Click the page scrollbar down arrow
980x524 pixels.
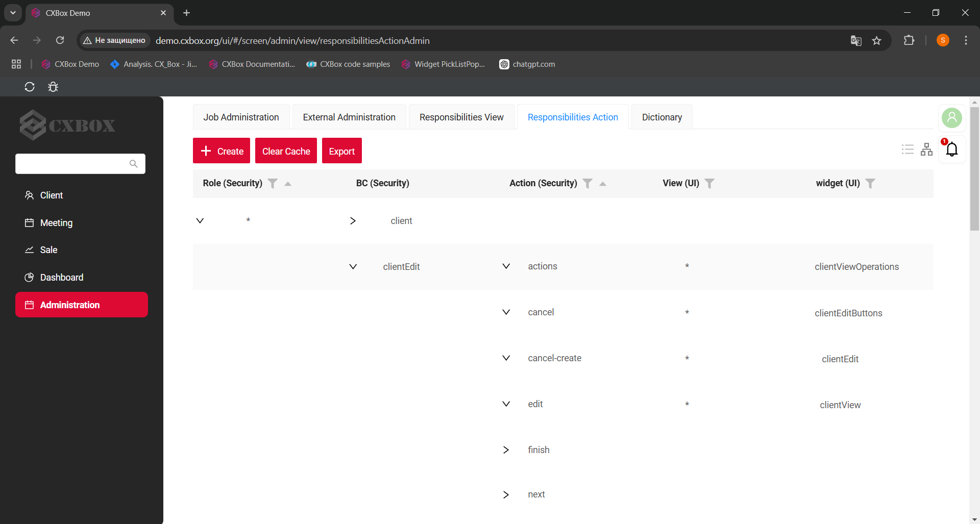click(x=974, y=519)
